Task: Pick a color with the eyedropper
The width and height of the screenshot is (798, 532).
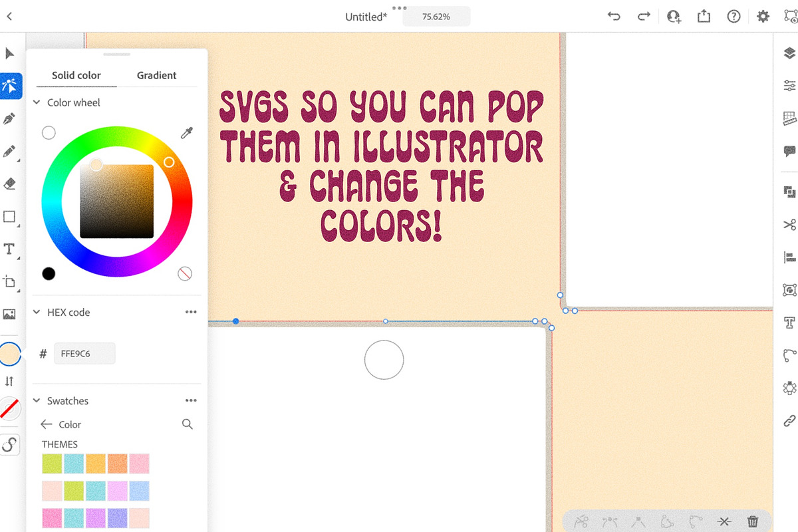Action: pos(186,133)
